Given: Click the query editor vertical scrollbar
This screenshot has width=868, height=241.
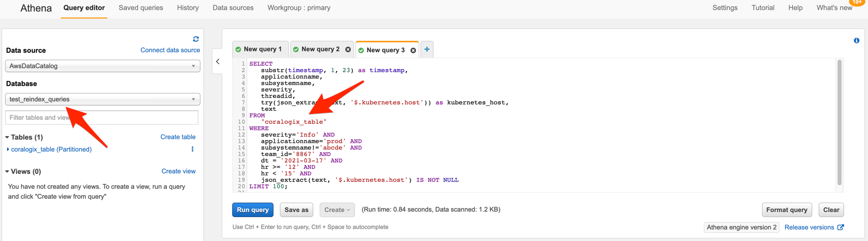Looking at the screenshot, I should pyautogui.click(x=839, y=122).
